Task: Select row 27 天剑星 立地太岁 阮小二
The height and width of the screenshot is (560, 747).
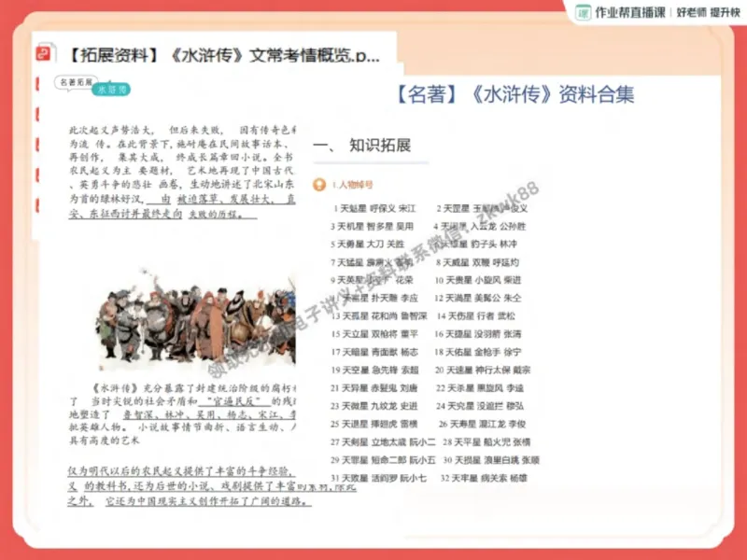Action: tap(383, 441)
